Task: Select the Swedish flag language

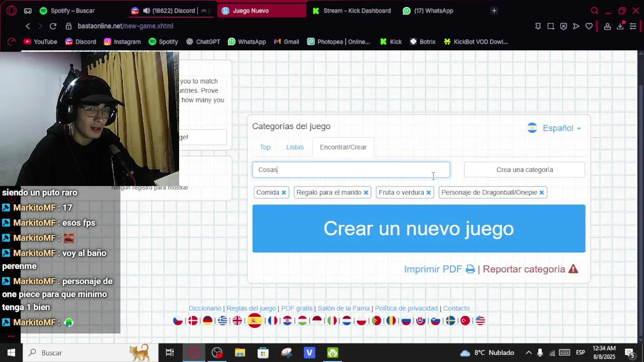Action: pos(450,321)
